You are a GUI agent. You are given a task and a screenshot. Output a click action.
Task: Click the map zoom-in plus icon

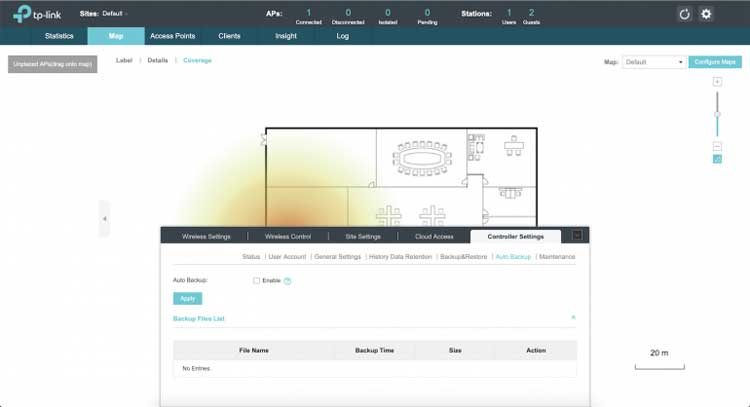(717, 81)
